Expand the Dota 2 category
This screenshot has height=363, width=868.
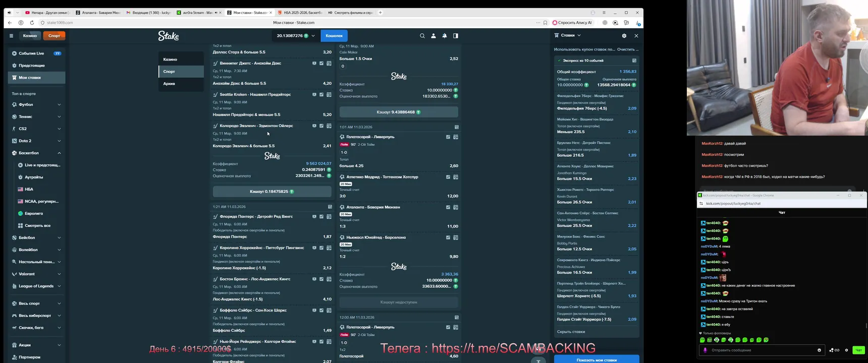tap(59, 141)
